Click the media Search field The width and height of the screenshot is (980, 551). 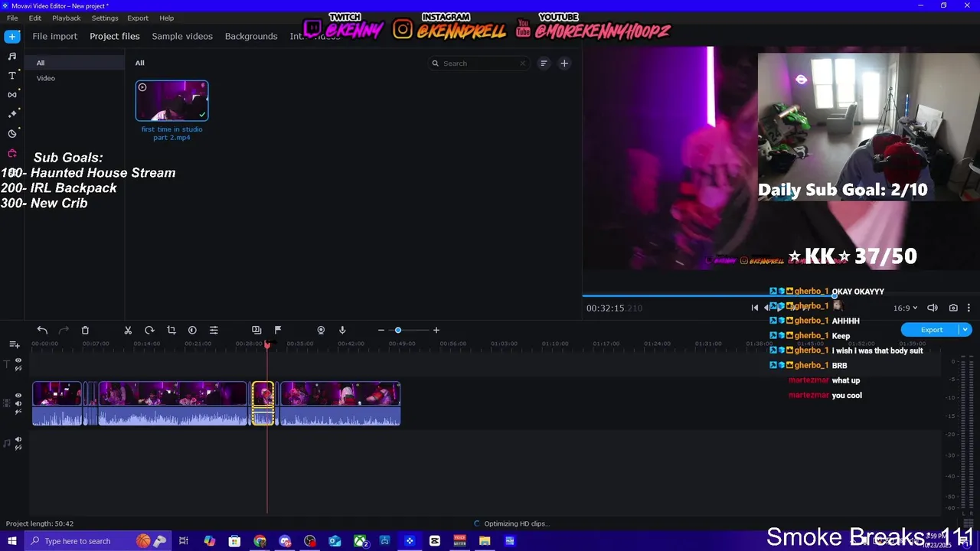click(x=479, y=64)
